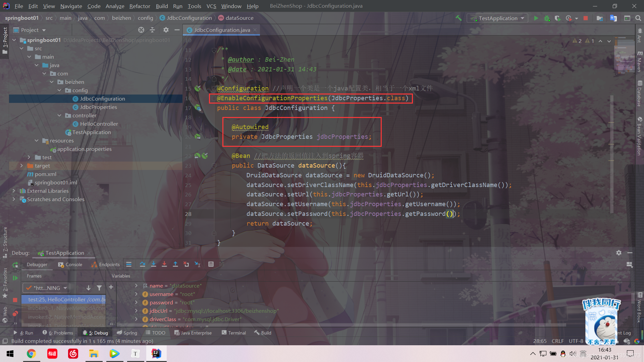
Task: Select the JdbcConfiguration.java editor tab
Action: 222,30
